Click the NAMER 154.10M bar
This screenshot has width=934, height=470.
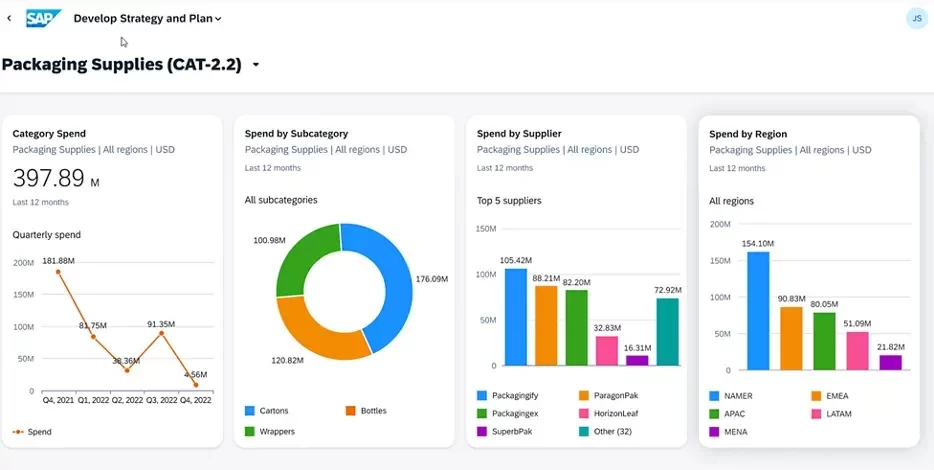click(758, 308)
